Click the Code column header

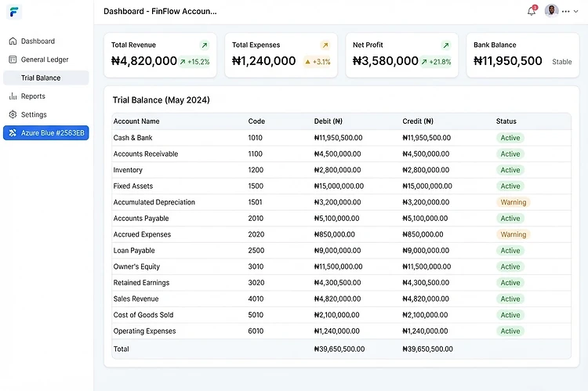click(x=256, y=121)
